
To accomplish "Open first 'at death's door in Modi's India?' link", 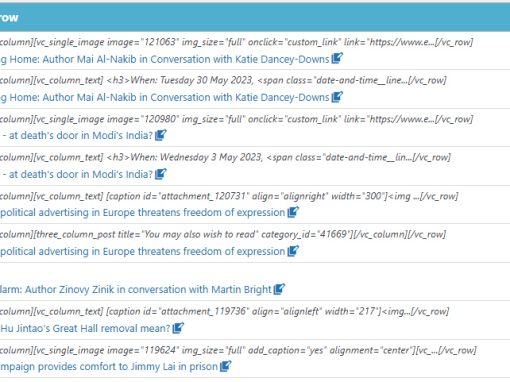I will [x=77, y=135].
